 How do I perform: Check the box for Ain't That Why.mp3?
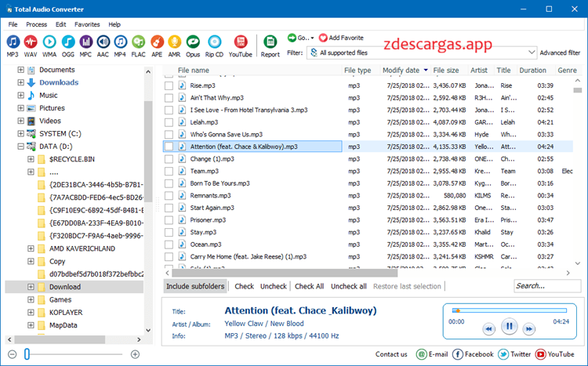pos(169,98)
